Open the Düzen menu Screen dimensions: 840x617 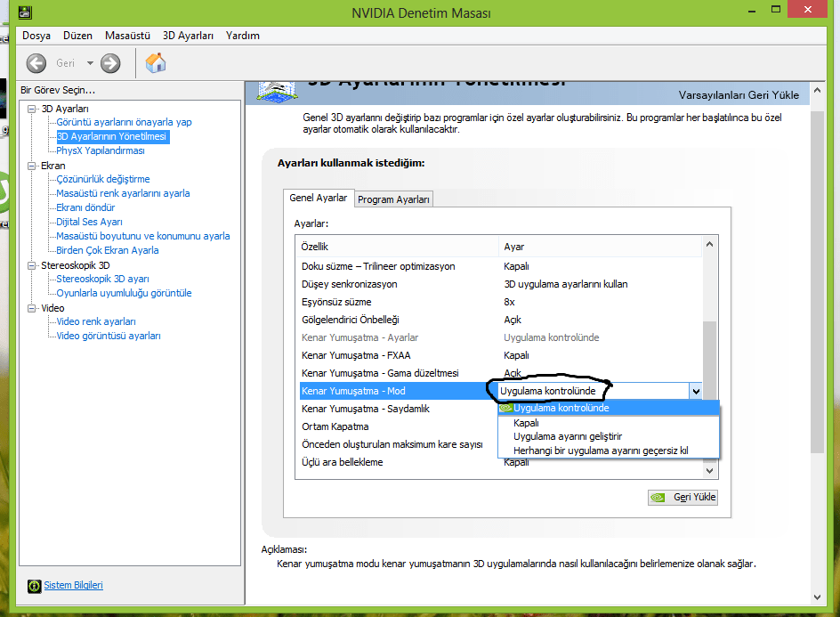click(x=77, y=36)
